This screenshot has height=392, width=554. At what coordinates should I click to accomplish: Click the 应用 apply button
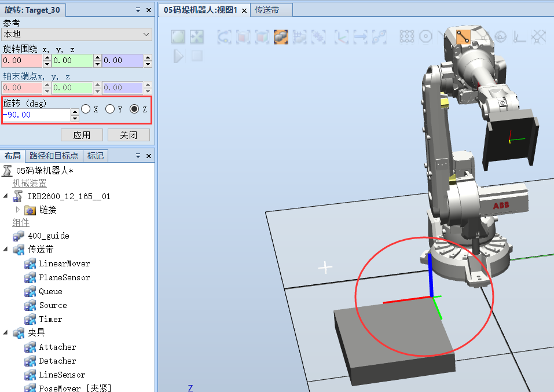tap(82, 135)
